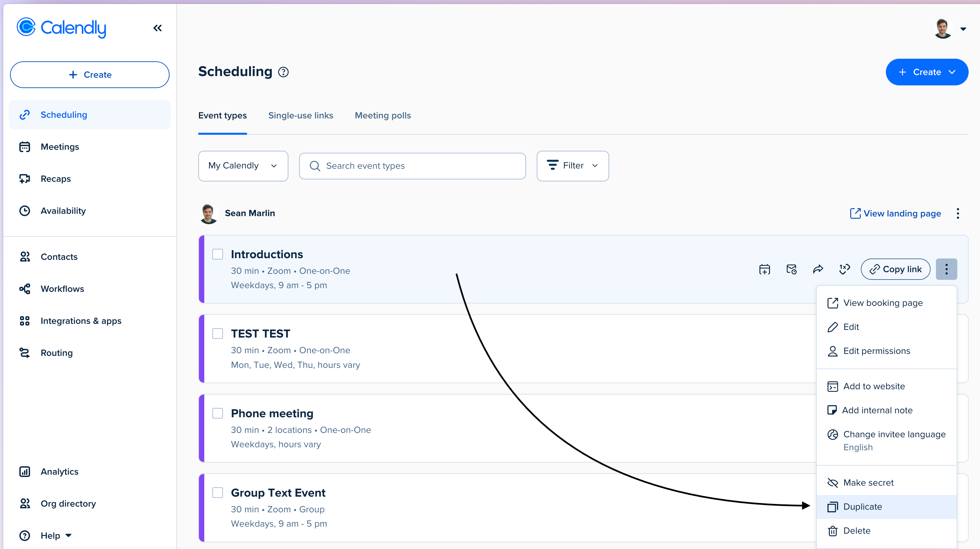Click the Analytics chart icon
Screen dimensions: 980x549
click(x=25, y=471)
